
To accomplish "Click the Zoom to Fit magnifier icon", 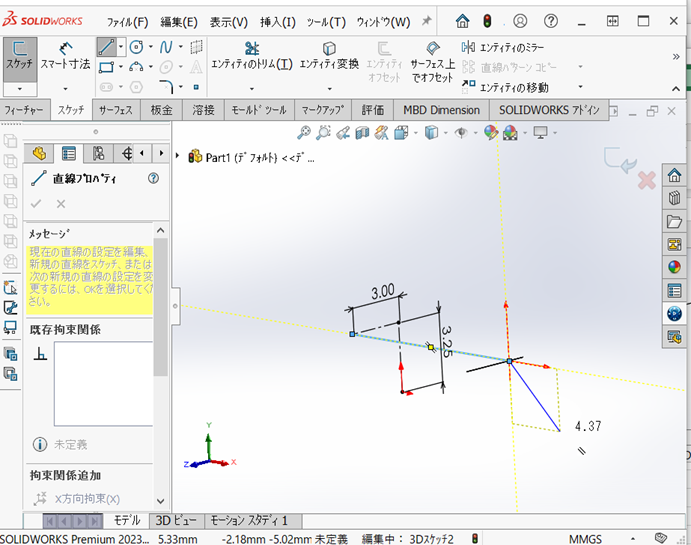I will 305,133.
